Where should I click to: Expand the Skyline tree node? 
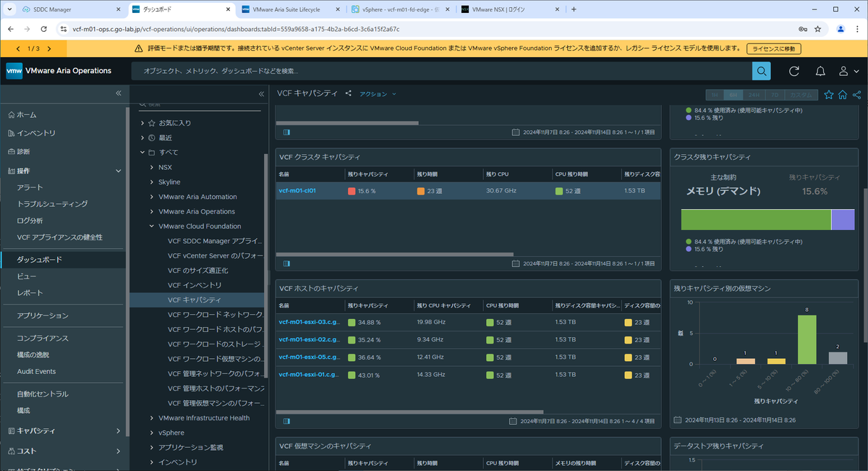(151, 182)
